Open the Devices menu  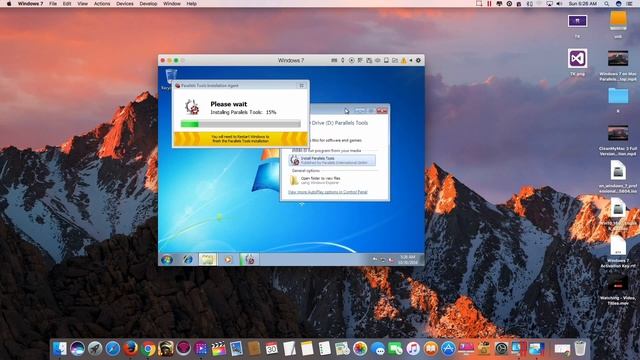[x=125, y=4]
